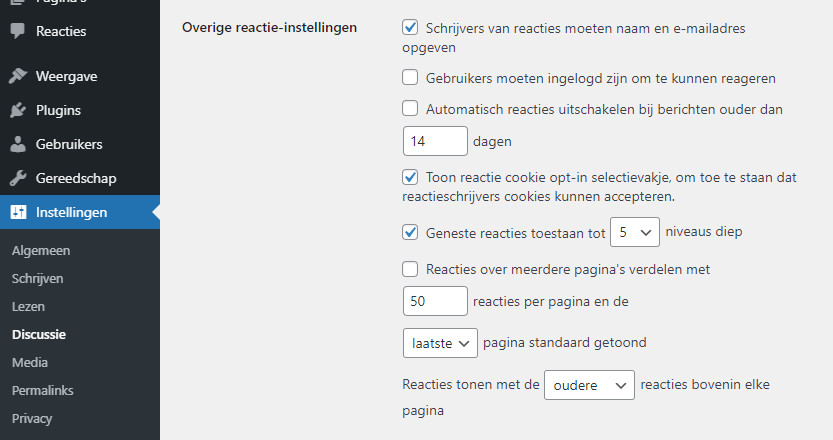Open the Privacy settings link
This screenshot has height=440, width=833.
[x=32, y=419]
